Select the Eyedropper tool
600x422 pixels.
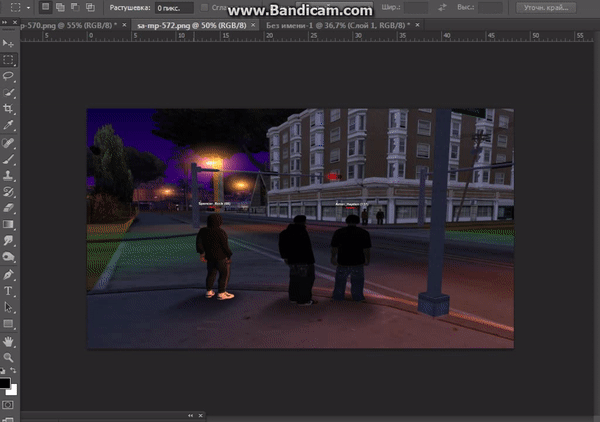coord(8,124)
